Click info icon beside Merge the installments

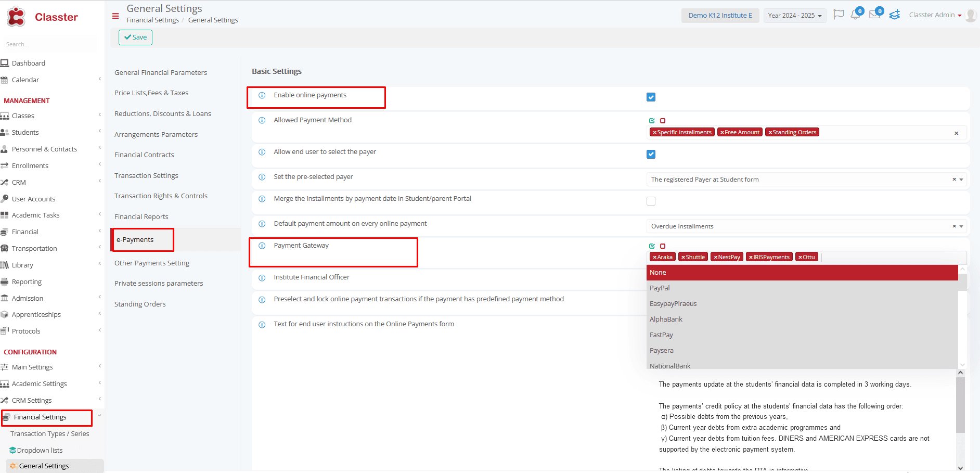coord(262,199)
